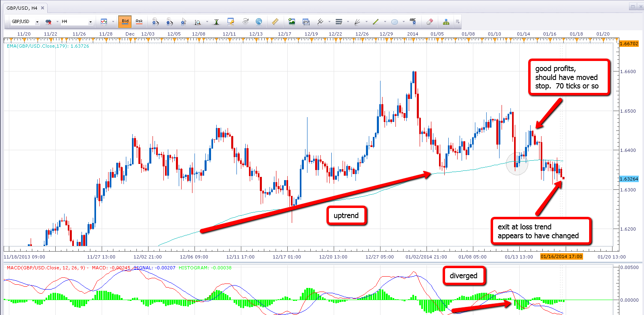Open the toolbar overflow menu
The height and width of the screenshot is (315, 644).
[x=458, y=21]
